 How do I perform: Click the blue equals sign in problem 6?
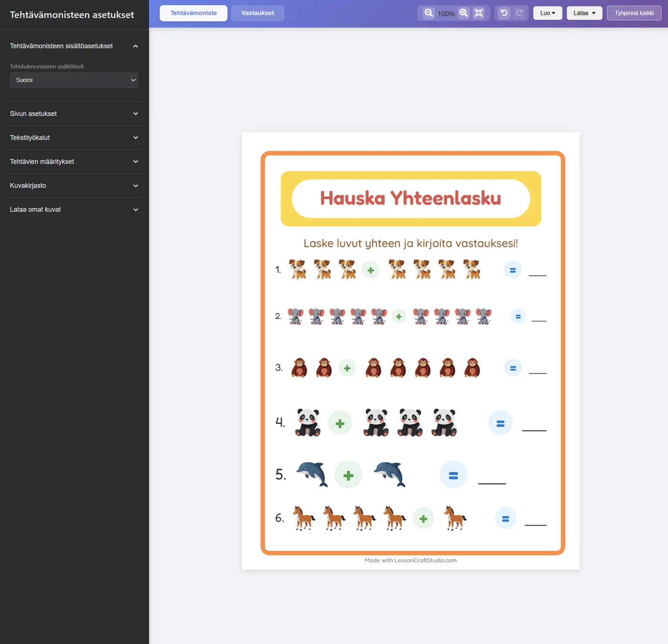(506, 518)
